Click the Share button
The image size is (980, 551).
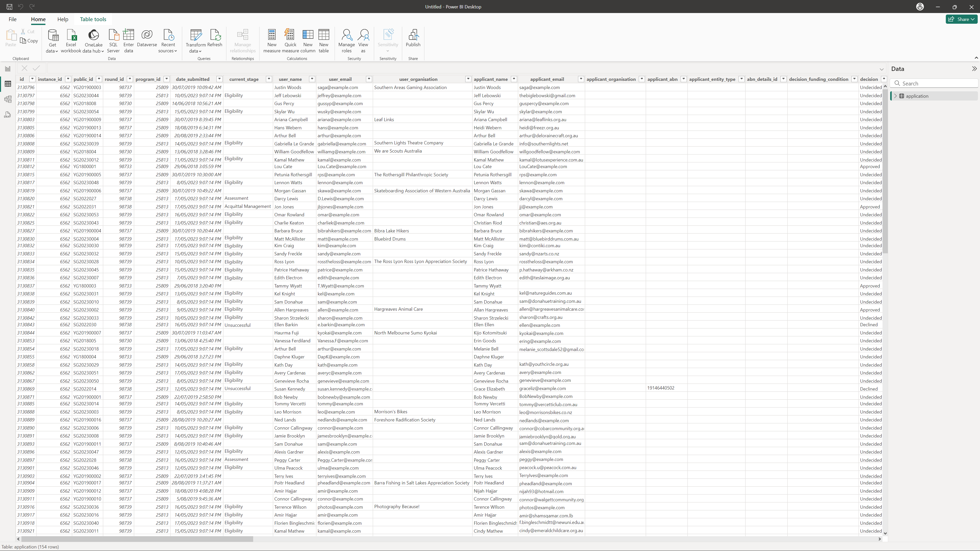962,19
